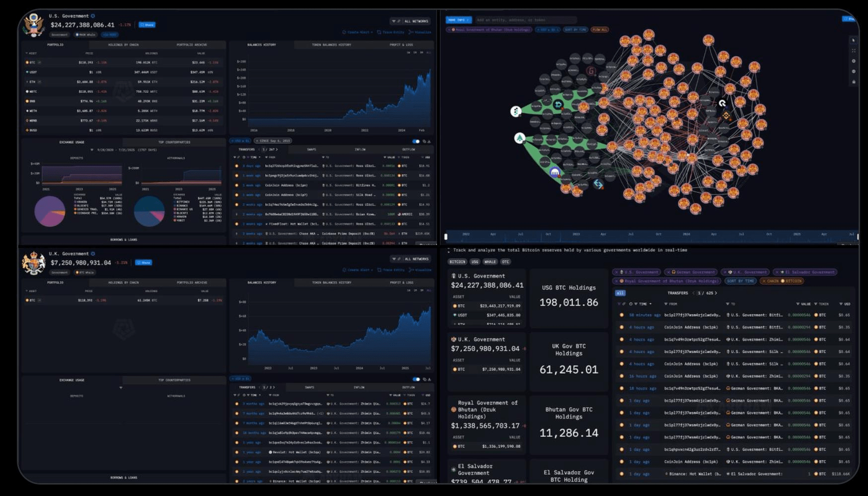868x496 pixels.
Task: Click Visualize icon link in U.S. panel
Action: pos(420,32)
